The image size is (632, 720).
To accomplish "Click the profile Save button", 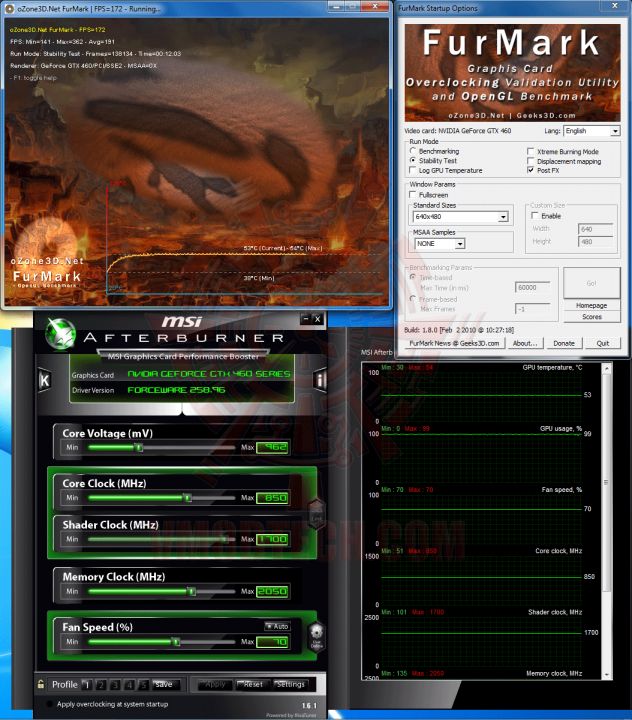I will pyautogui.click(x=164, y=685).
